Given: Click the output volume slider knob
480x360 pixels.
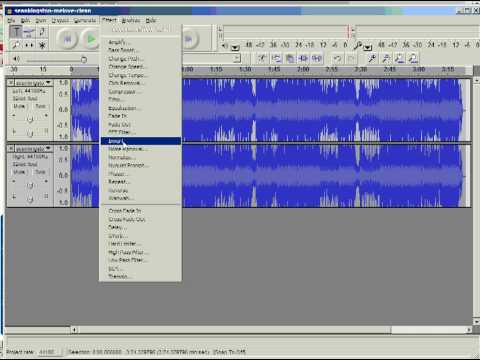Looking at the screenshot, I should (x=84, y=60).
